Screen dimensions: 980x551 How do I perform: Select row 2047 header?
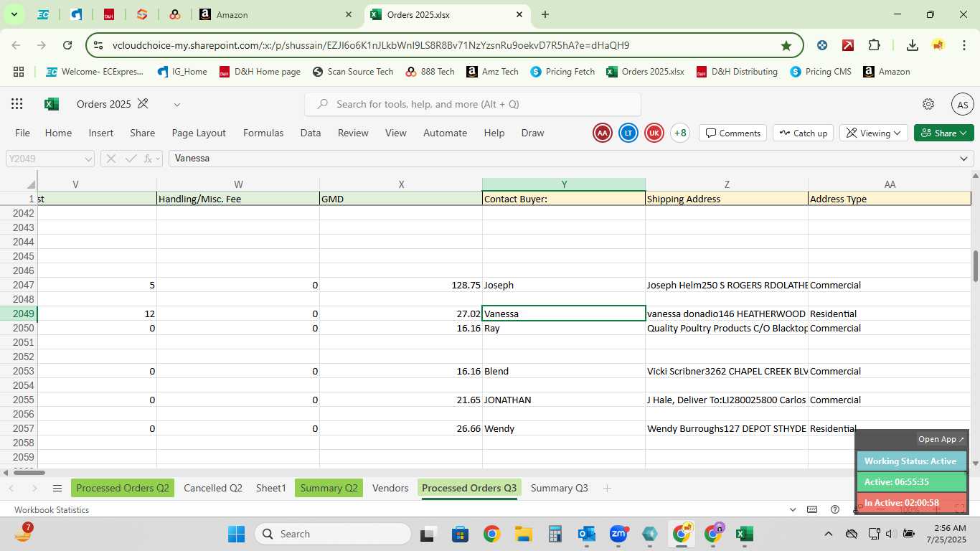click(x=19, y=285)
